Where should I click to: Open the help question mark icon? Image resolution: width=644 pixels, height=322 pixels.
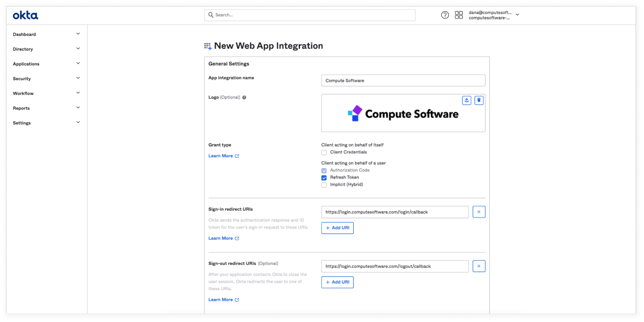tap(445, 15)
